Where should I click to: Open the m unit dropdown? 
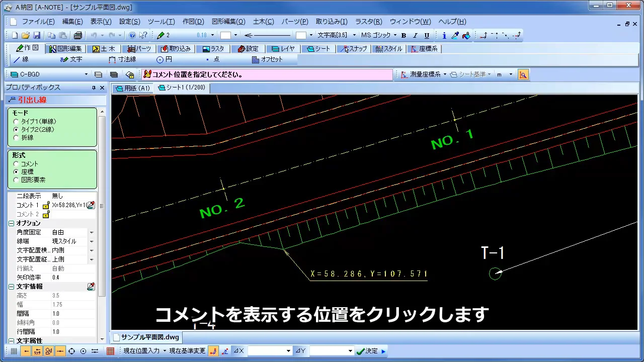pos(511,74)
